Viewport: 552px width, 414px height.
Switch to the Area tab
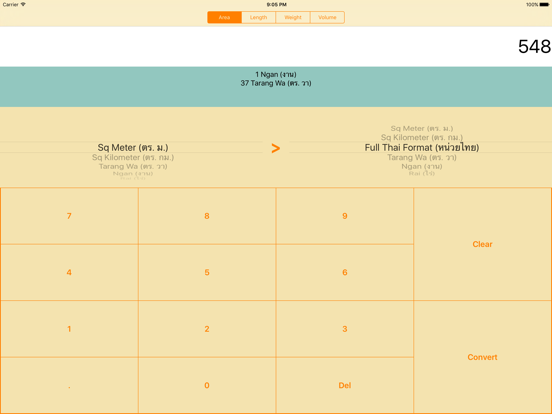(224, 17)
